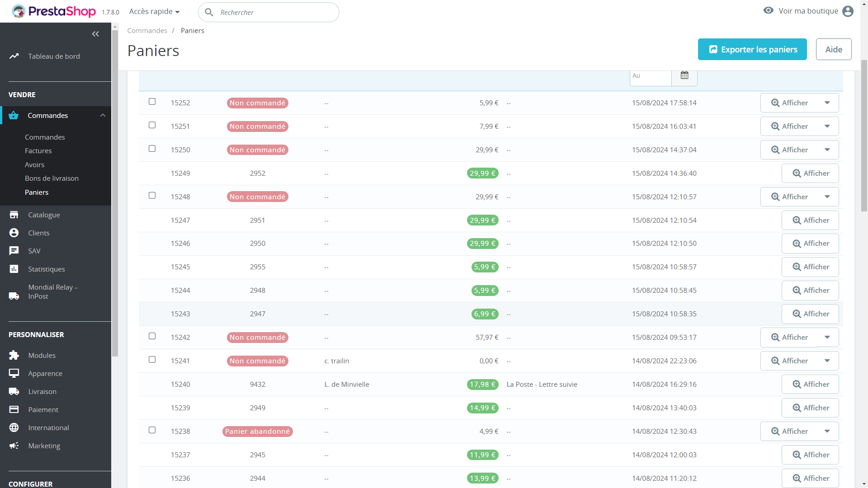Click the Statistiques chart icon
The image size is (868, 488).
14,269
